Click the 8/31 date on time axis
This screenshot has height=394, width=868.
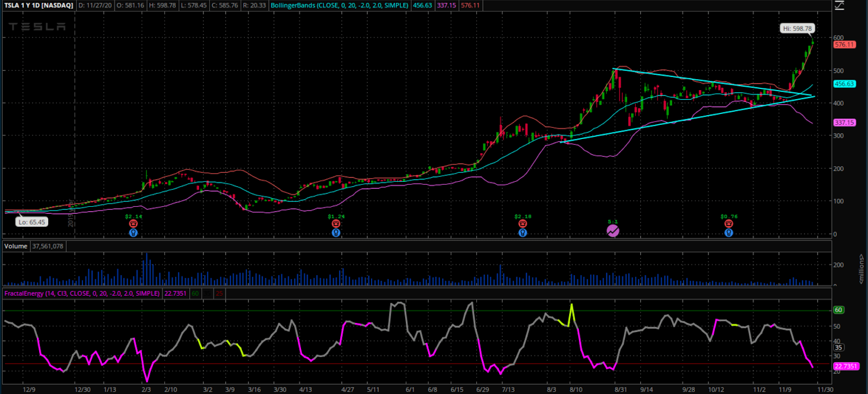pos(621,390)
